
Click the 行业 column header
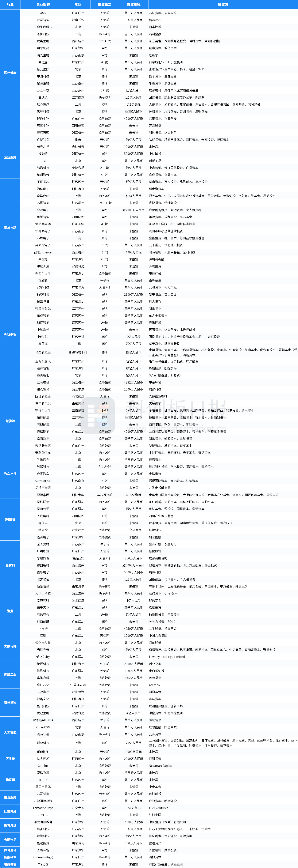pos(10,4)
